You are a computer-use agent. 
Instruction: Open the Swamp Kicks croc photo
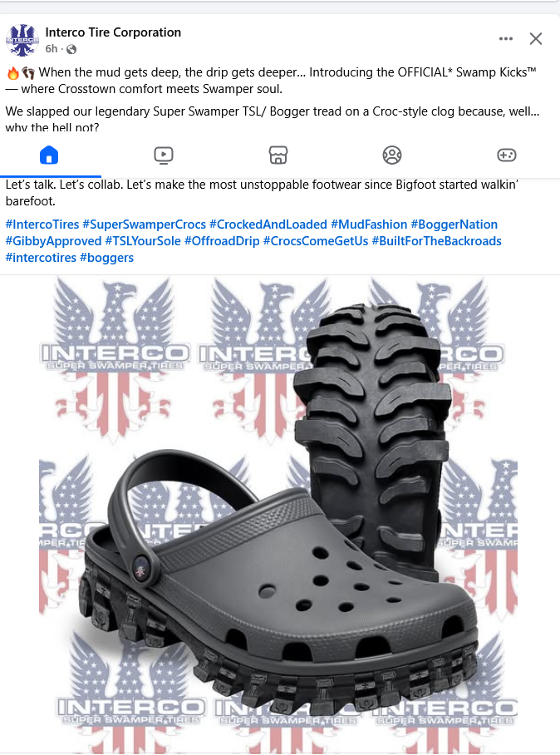278,514
